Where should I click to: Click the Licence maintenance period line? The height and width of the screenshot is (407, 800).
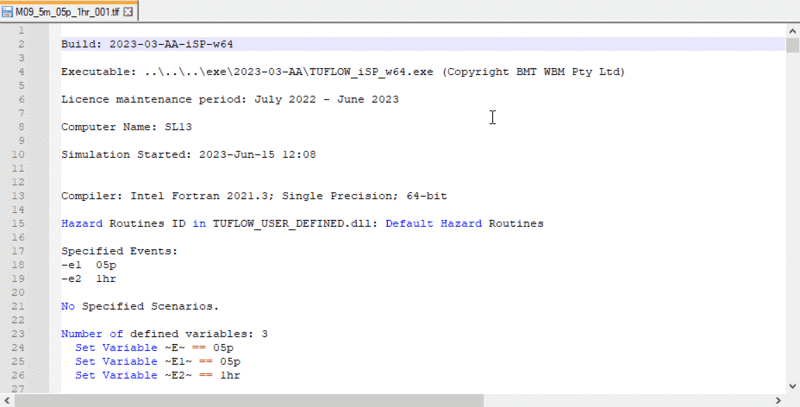click(230, 99)
